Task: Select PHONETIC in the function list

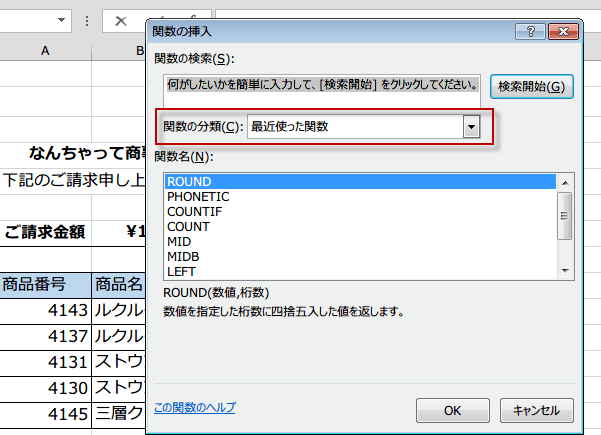Action: tap(360, 197)
